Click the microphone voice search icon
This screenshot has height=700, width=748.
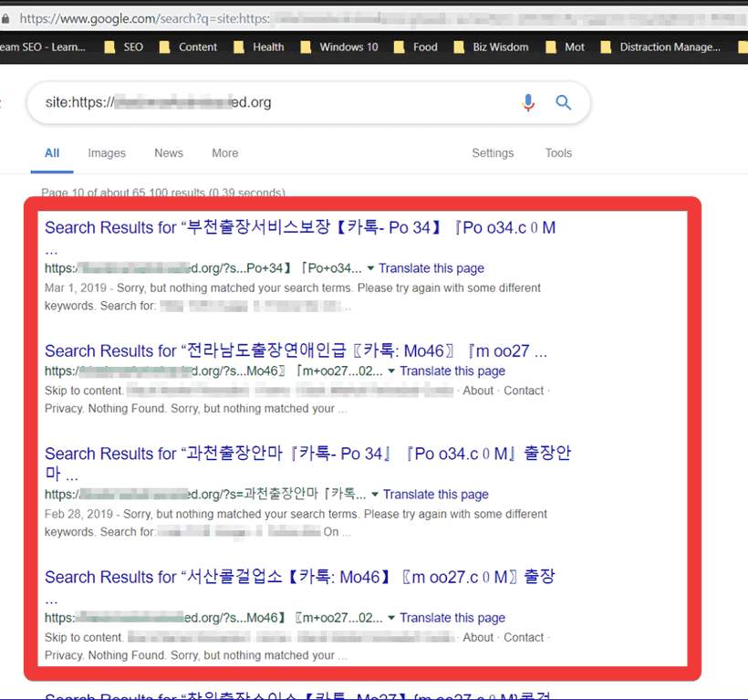coord(528,103)
